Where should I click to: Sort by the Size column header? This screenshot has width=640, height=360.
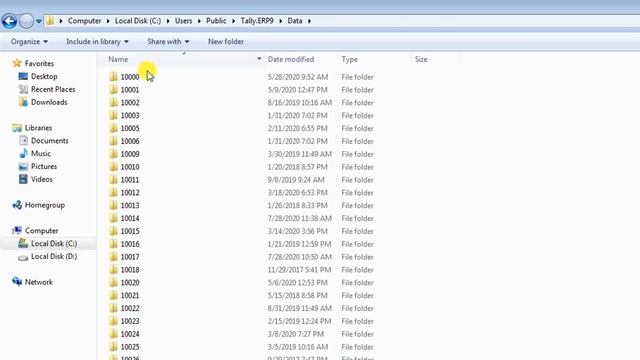pos(421,60)
